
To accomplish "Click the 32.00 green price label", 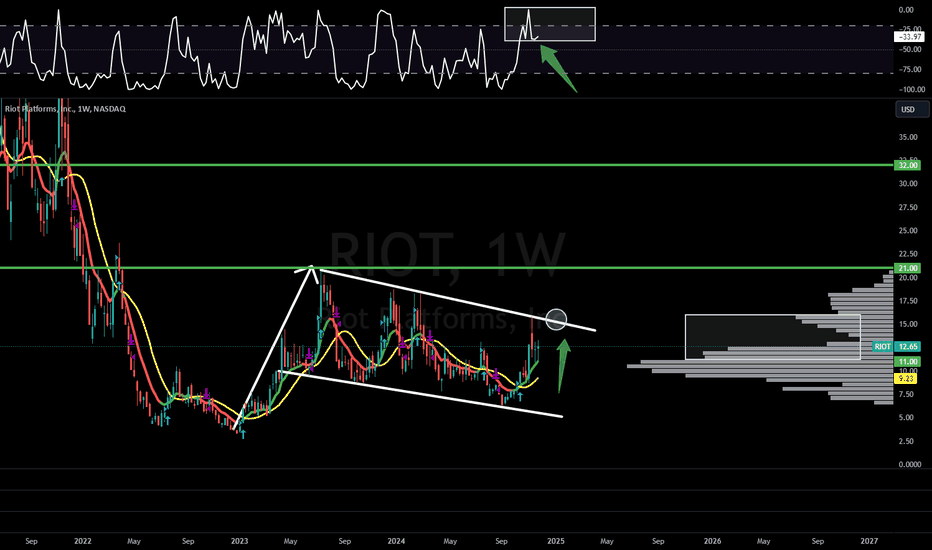I will (907, 165).
